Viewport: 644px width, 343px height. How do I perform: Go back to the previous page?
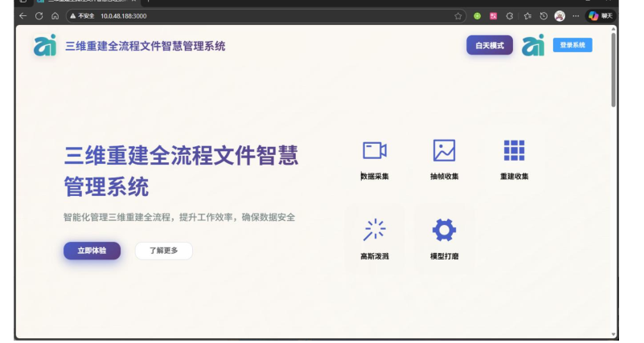tap(23, 15)
